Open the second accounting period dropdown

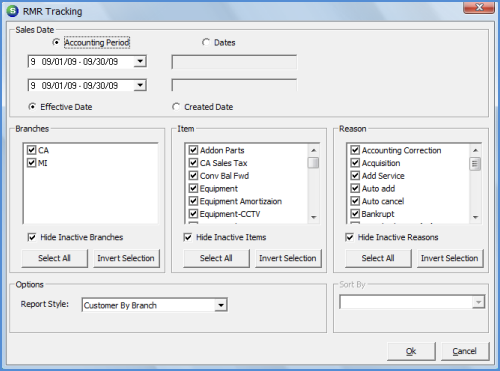[x=140, y=85]
